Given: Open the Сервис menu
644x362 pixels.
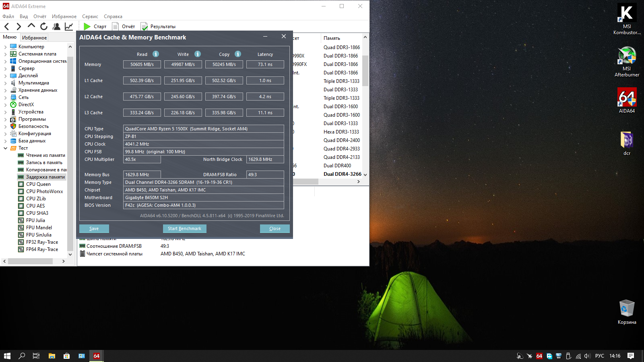Looking at the screenshot, I should pos(90,16).
